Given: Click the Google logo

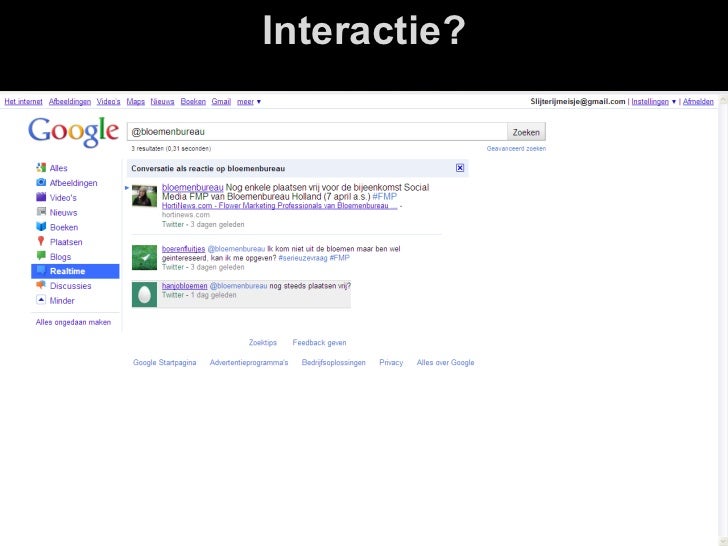Looking at the screenshot, I should coord(73,132).
